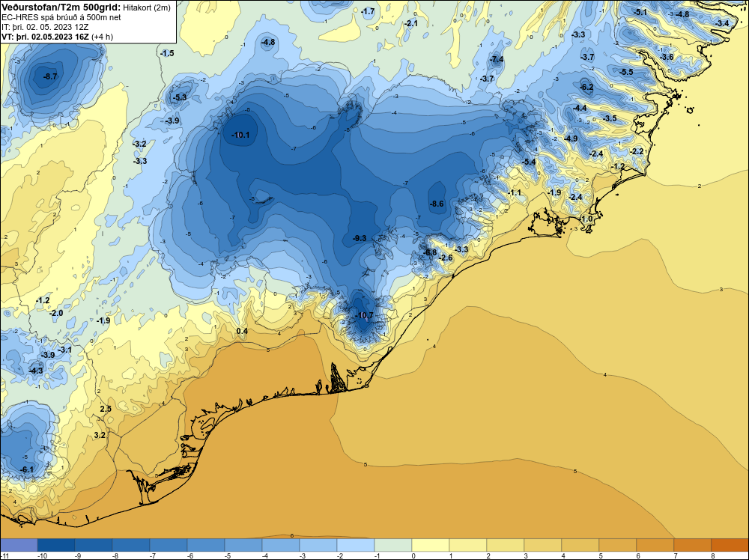Click the -2.1 temperature label

point(410,23)
